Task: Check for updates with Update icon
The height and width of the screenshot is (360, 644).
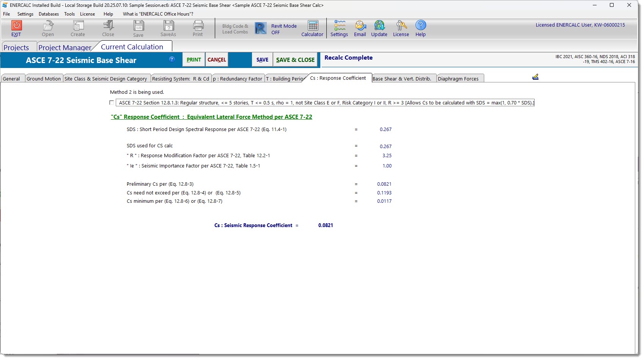Action: tap(379, 26)
